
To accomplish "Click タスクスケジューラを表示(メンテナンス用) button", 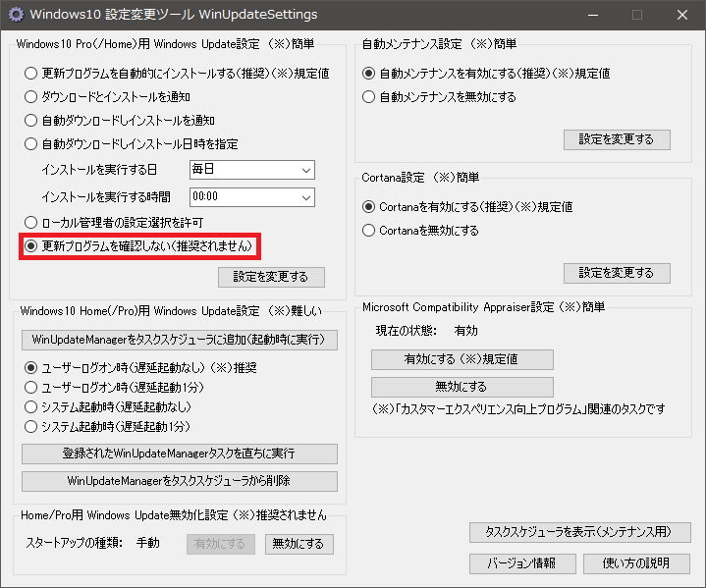I will point(580,533).
